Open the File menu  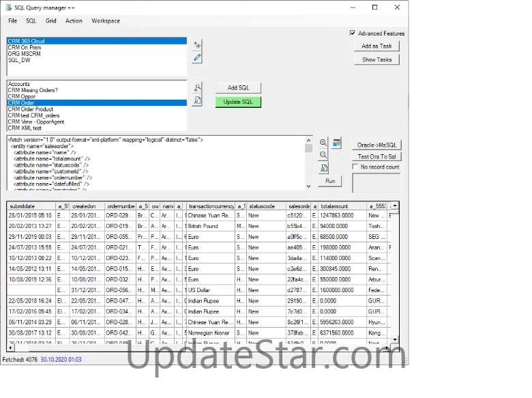[12, 20]
